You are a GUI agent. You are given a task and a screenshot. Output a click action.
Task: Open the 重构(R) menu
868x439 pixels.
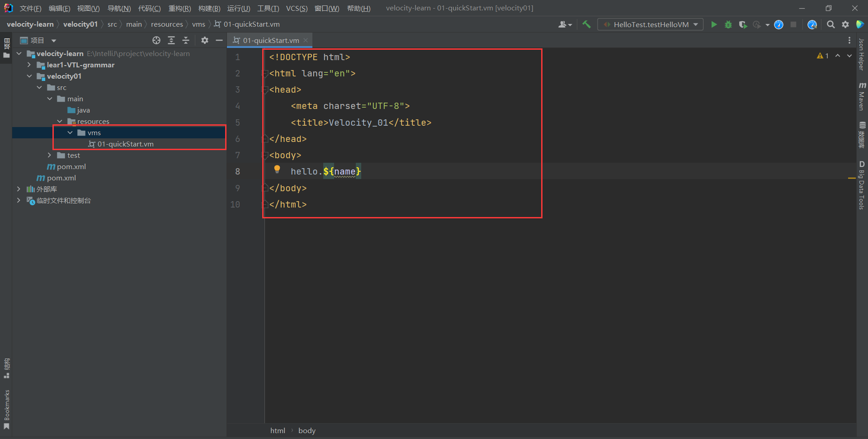179,8
